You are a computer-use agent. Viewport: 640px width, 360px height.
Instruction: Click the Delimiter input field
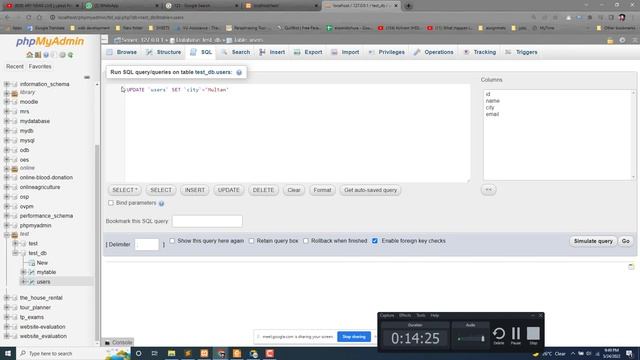click(x=147, y=244)
